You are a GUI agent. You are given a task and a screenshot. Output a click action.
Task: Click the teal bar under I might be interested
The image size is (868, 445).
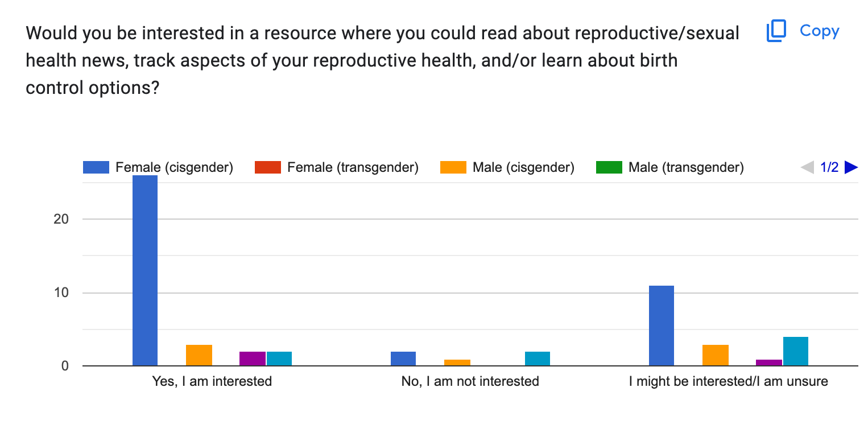point(796,351)
